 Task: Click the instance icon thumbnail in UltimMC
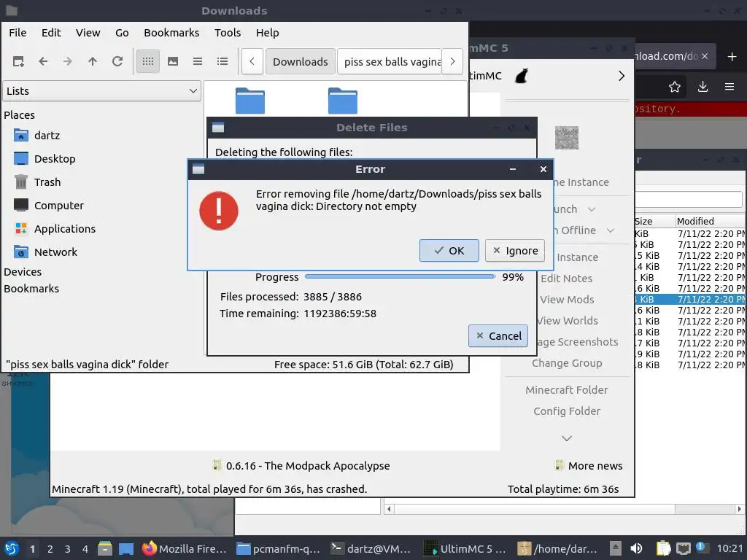point(567,138)
